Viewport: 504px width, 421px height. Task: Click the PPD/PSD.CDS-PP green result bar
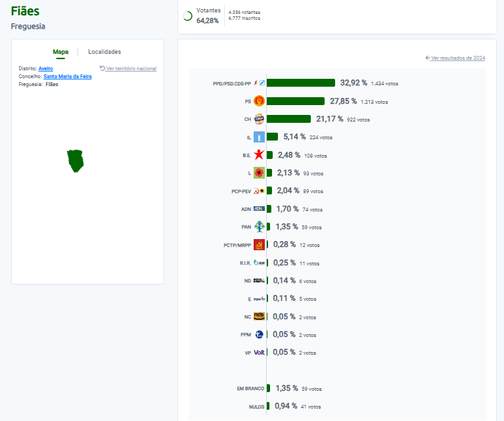click(x=301, y=83)
